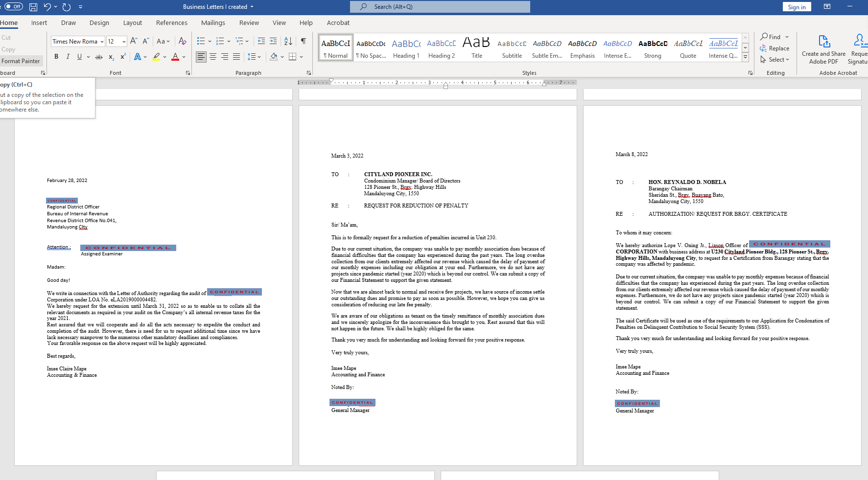Switch to the Draw tab
Screen dimensions: 868x480
click(69, 23)
